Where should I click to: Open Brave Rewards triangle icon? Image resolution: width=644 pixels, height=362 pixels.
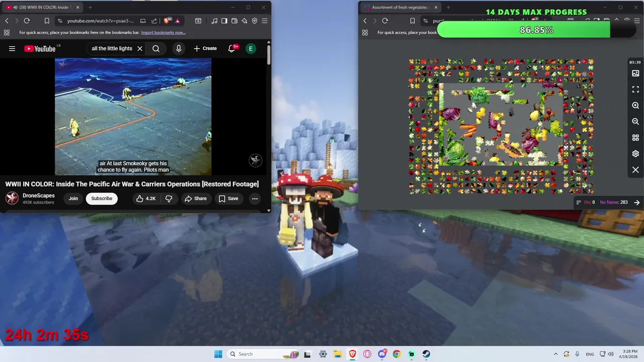click(x=178, y=21)
